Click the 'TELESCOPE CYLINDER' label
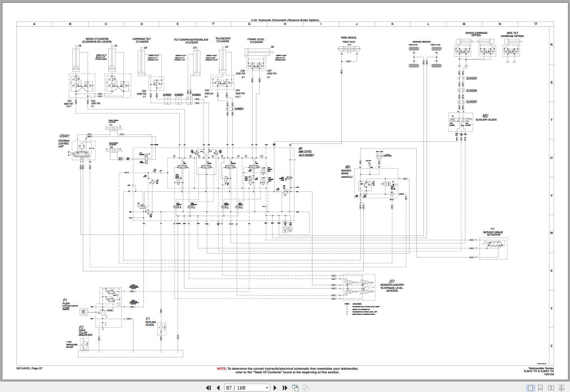This screenshot has height=392, width=570. [223, 40]
